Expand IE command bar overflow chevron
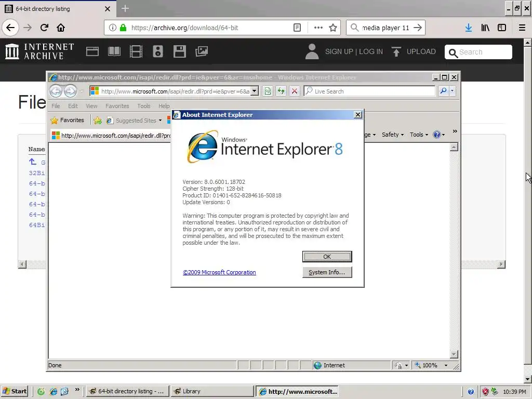The height and width of the screenshot is (399, 532). click(455, 131)
